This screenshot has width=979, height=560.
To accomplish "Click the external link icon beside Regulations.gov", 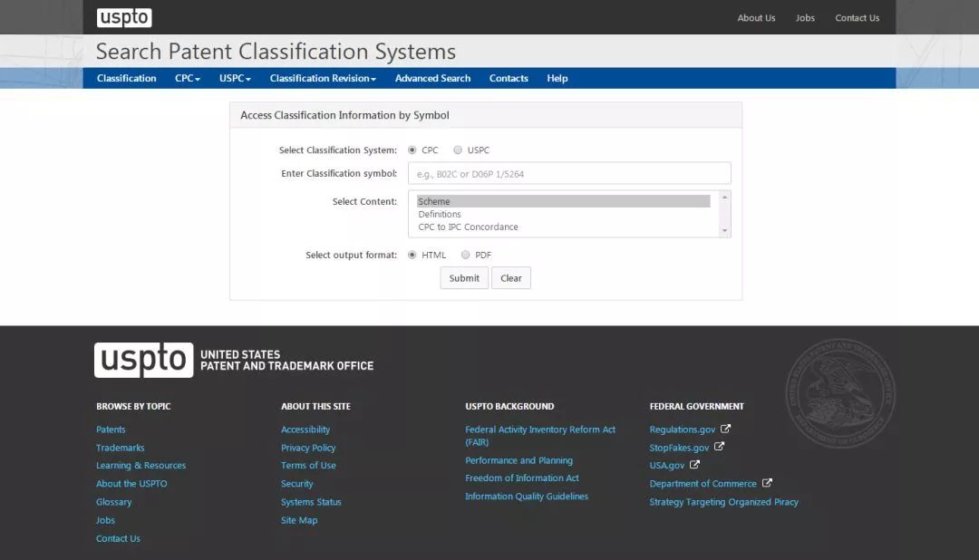I will [x=725, y=429].
